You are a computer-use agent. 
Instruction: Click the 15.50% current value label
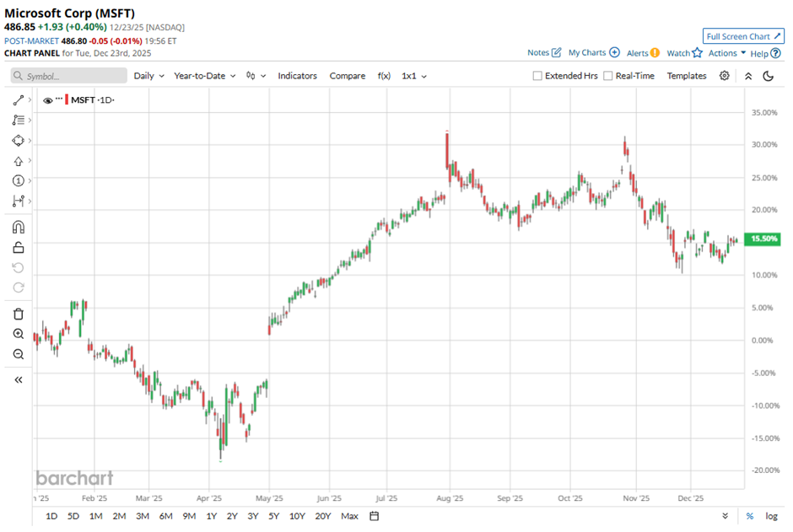click(x=763, y=239)
